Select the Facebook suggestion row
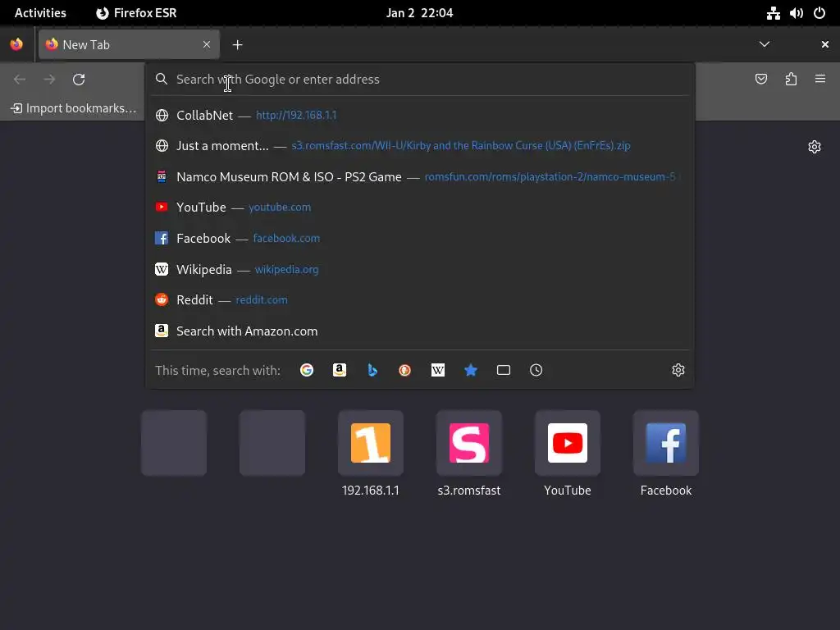The height and width of the screenshot is (630, 840). (420, 239)
